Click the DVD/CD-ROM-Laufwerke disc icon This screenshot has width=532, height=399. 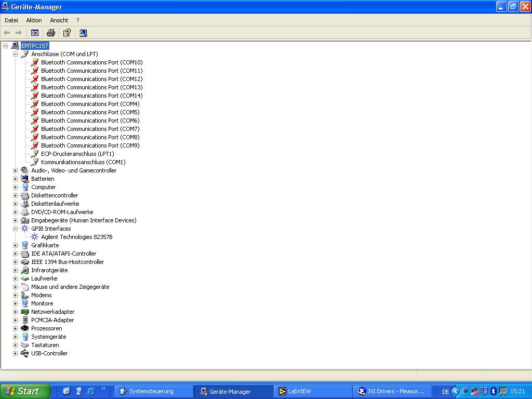(x=25, y=212)
